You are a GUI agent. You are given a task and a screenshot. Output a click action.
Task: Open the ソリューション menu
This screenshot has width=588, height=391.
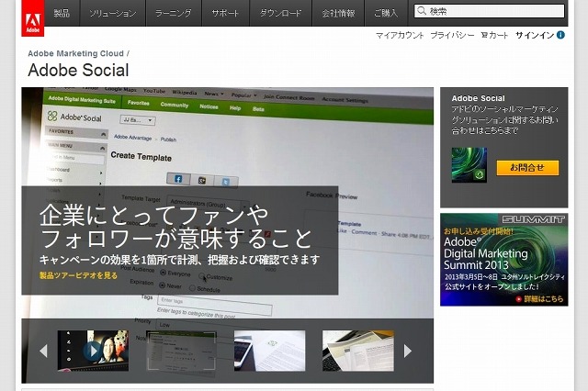[112, 13]
